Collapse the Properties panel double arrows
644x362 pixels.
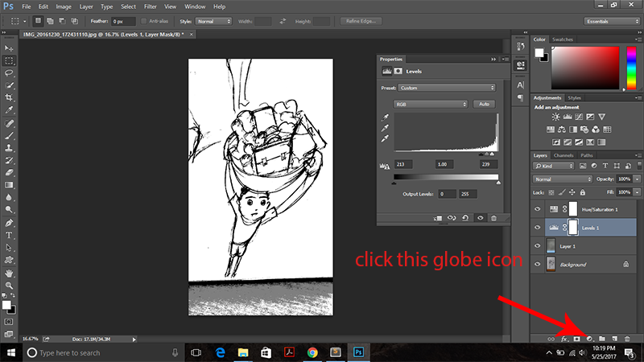[x=493, y=59]
